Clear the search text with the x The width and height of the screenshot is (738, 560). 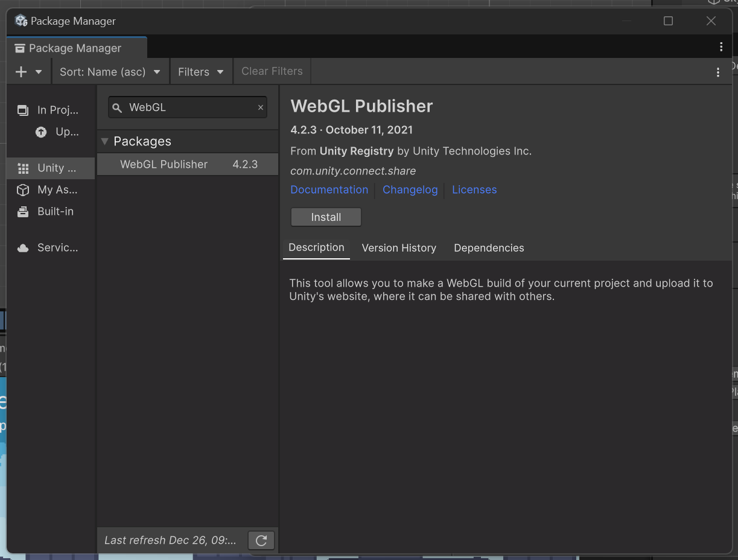pyautogui.click(x=261, y=107)
